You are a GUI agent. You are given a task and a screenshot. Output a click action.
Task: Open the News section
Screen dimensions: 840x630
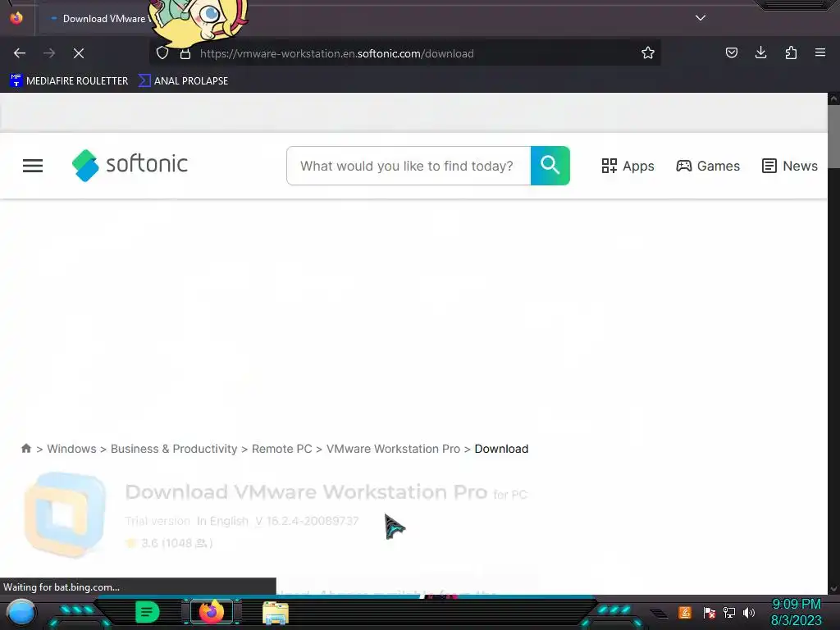pos(790,166)
